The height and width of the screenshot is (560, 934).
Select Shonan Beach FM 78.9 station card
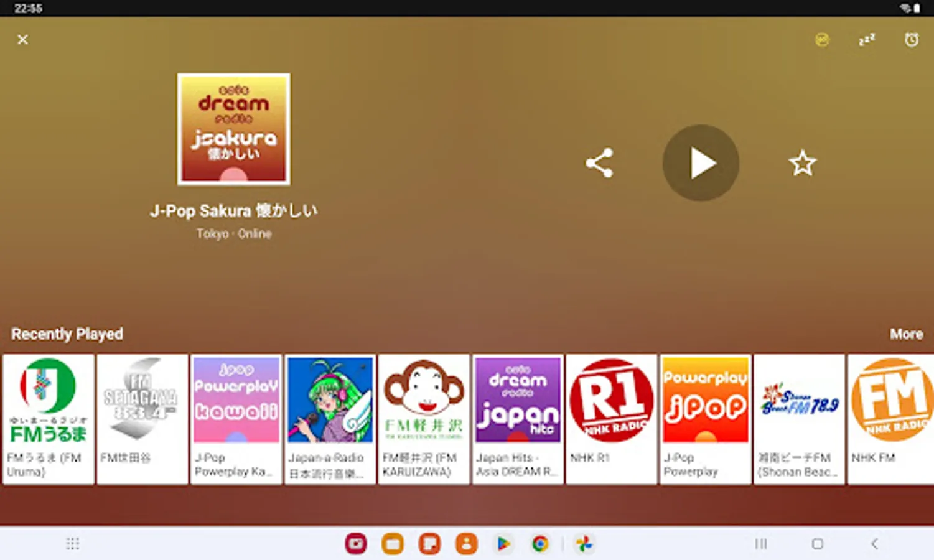click(x=800, y=419)
